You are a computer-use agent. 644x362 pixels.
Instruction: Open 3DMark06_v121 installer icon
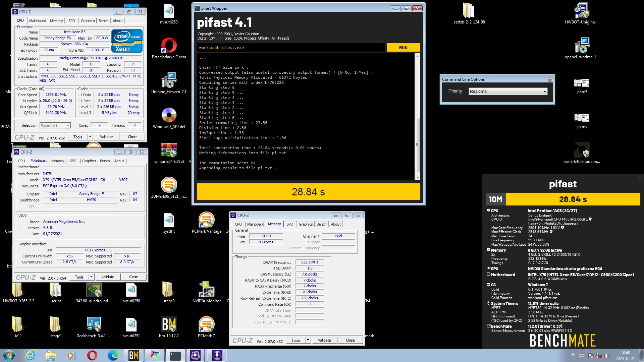pos(169,188)
